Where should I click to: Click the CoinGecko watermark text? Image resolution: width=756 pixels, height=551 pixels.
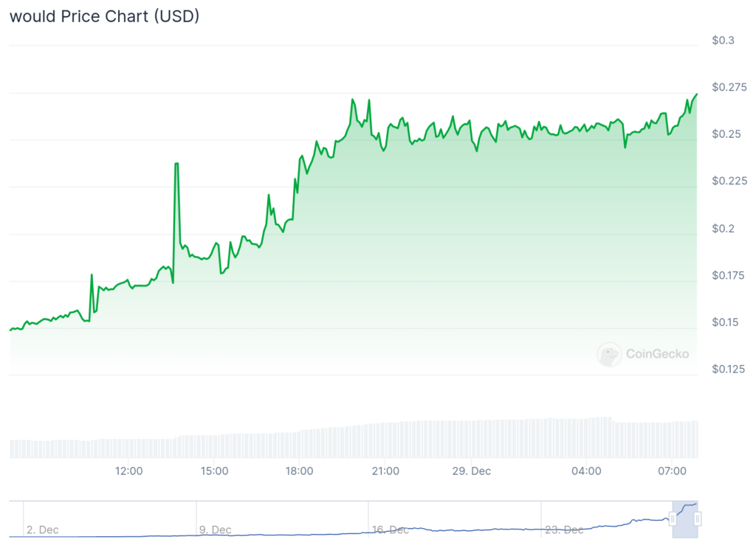657,354
